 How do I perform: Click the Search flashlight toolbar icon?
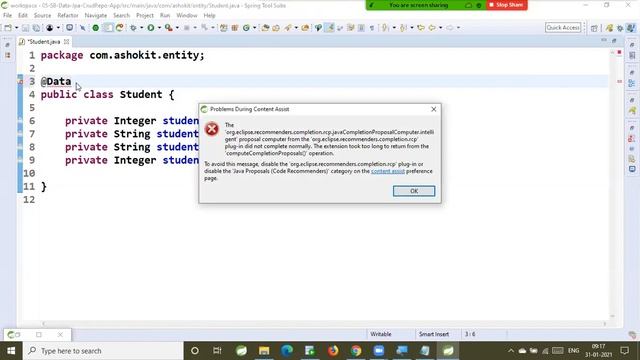tap(288, 28)
